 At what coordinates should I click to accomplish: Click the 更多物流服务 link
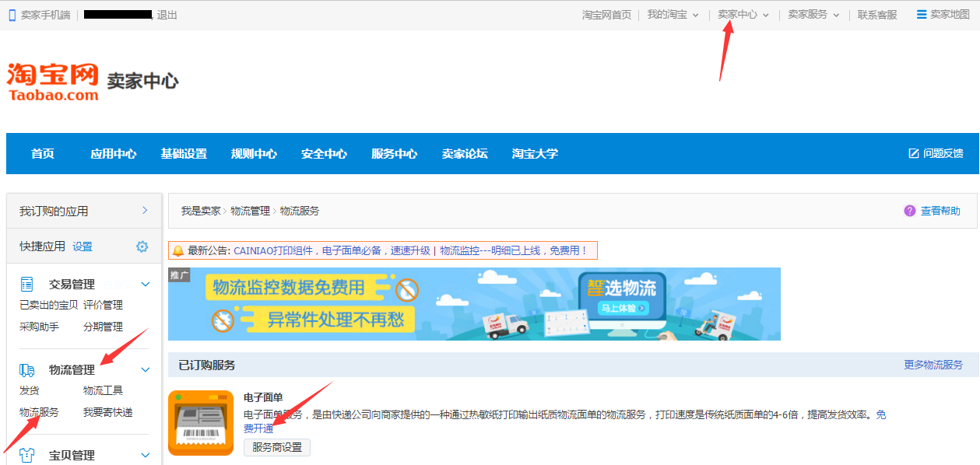933,365
